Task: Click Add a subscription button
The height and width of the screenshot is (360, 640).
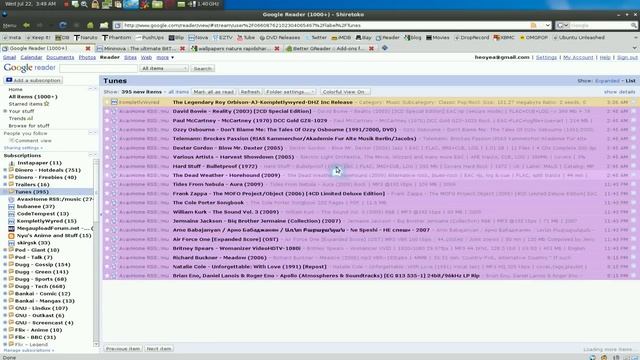Action: tap(33, 80)
